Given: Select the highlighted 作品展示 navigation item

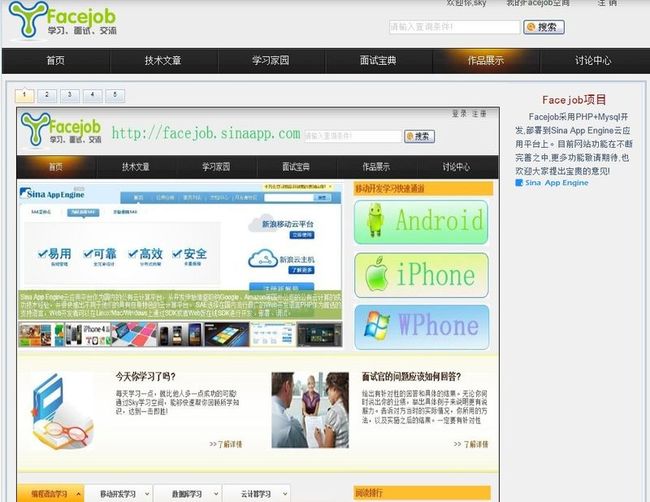Looking at the screenshot, I should pos(486,61).
